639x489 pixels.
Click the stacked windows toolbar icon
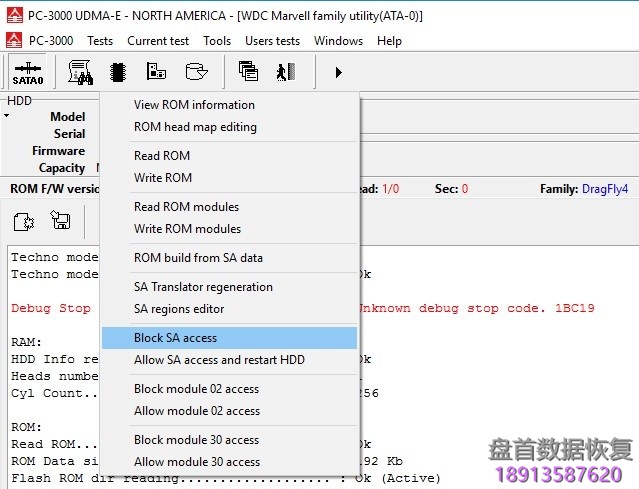[x=248, y=71]
